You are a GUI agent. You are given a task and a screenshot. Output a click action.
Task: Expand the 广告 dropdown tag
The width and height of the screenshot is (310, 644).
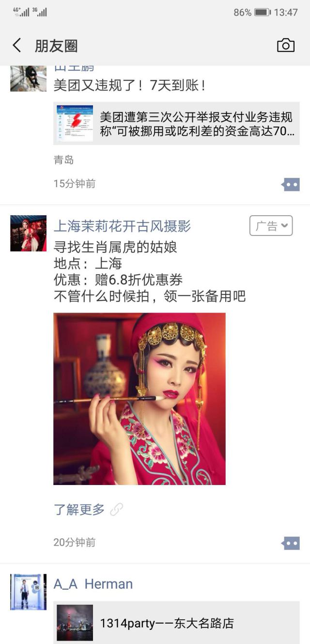click(x=271, y=226)
